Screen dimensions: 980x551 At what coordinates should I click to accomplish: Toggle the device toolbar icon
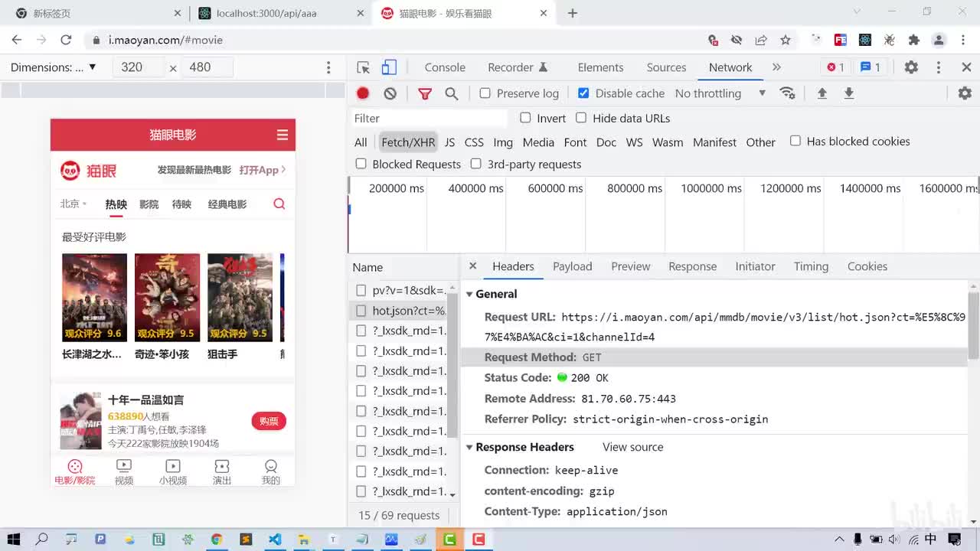(x=389, y=67)
